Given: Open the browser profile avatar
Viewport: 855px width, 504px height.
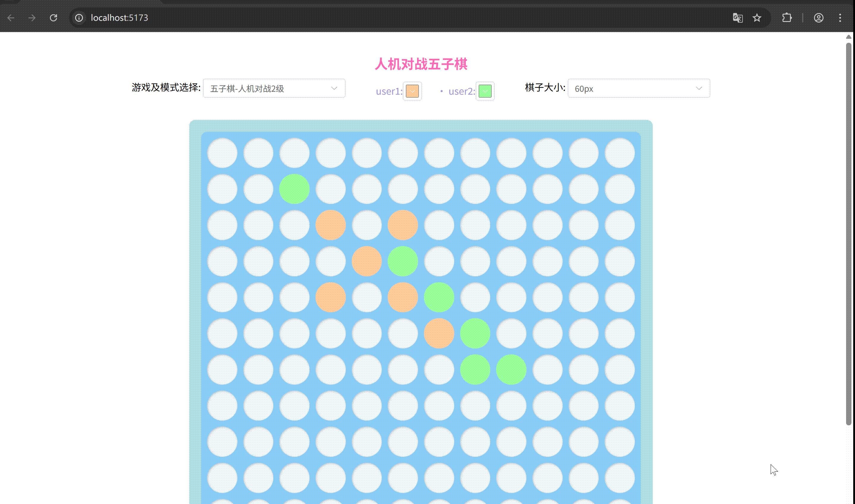Looking at the screenshot, I should 819,18.
